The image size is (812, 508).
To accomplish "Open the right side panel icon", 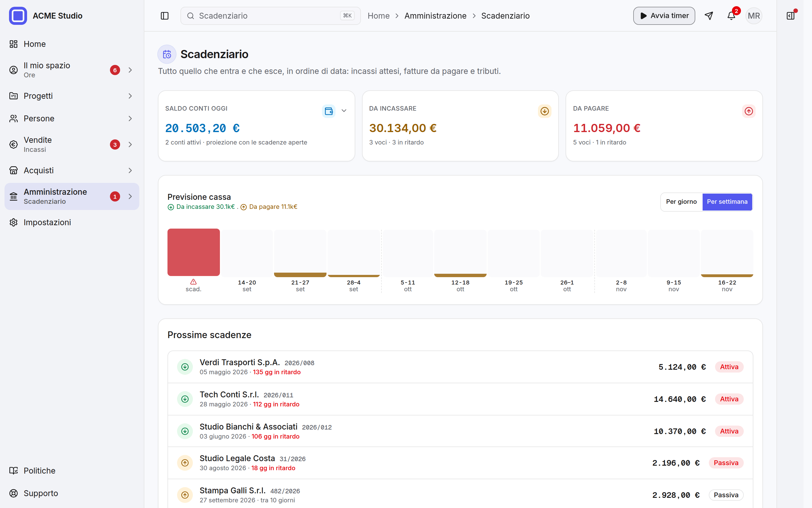I will 790,16.
